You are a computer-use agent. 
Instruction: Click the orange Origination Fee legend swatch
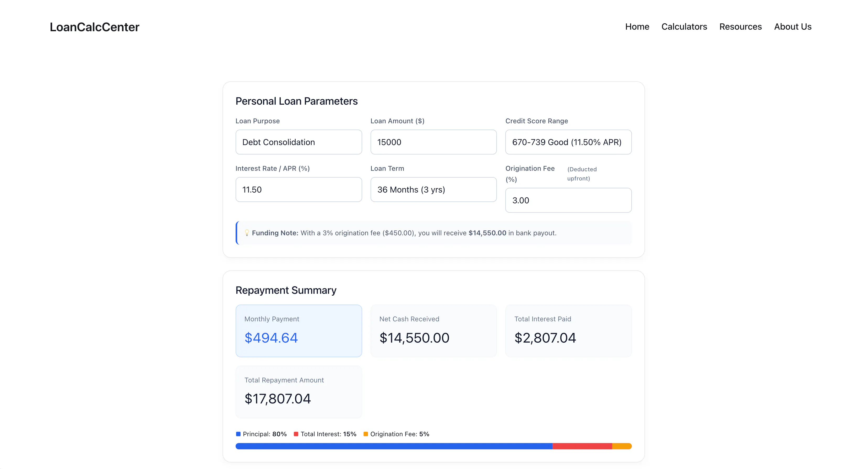(x=366, y=434)
